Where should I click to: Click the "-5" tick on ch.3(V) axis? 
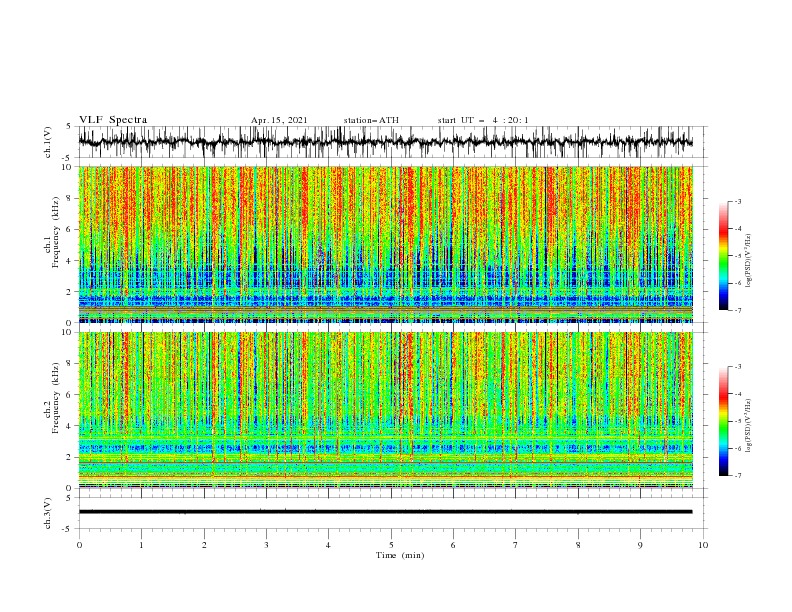point(67,529)
